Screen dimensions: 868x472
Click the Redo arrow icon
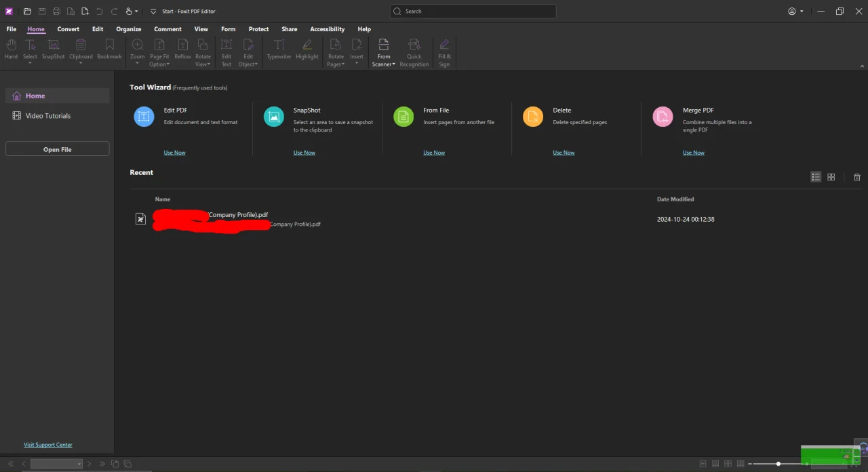(x=114, y=12)
